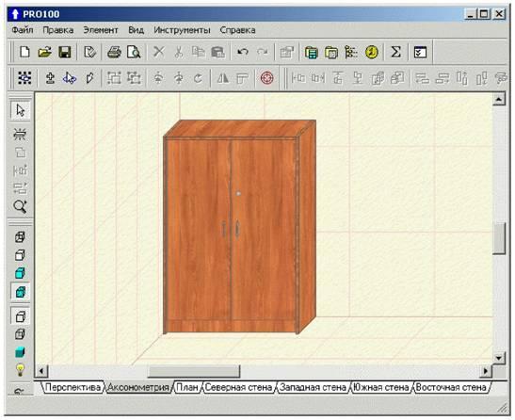
Task: Toggle colors display mode teal cube
Action: (20, 273)
